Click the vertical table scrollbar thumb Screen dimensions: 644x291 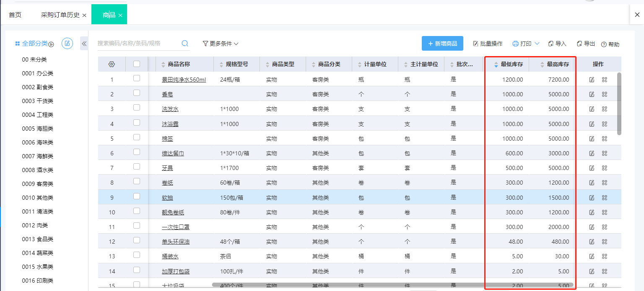coord(619,104)
